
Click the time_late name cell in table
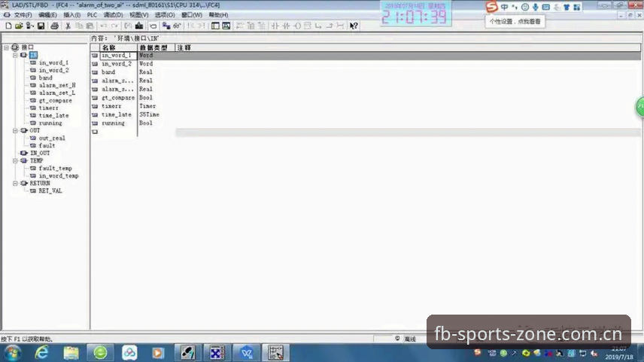118,114
